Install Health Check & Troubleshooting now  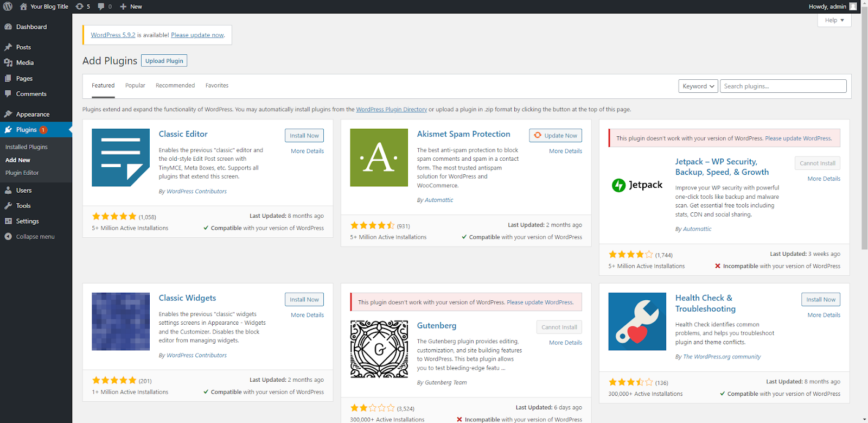[x=821, y=300]
